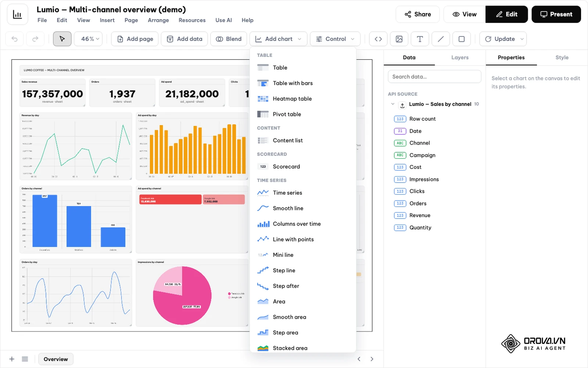Choose Scorecard chart type
588x368 pixels.
point(303,167)
